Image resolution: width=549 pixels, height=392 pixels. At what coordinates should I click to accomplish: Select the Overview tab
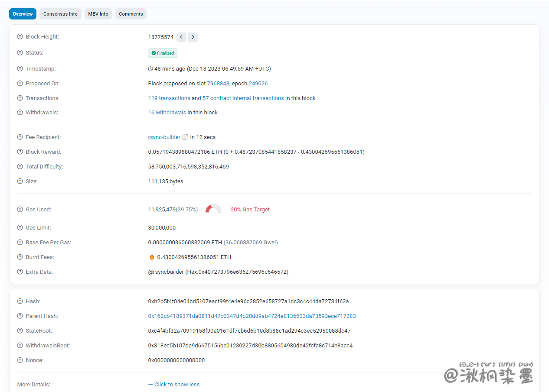coord(23,14)
